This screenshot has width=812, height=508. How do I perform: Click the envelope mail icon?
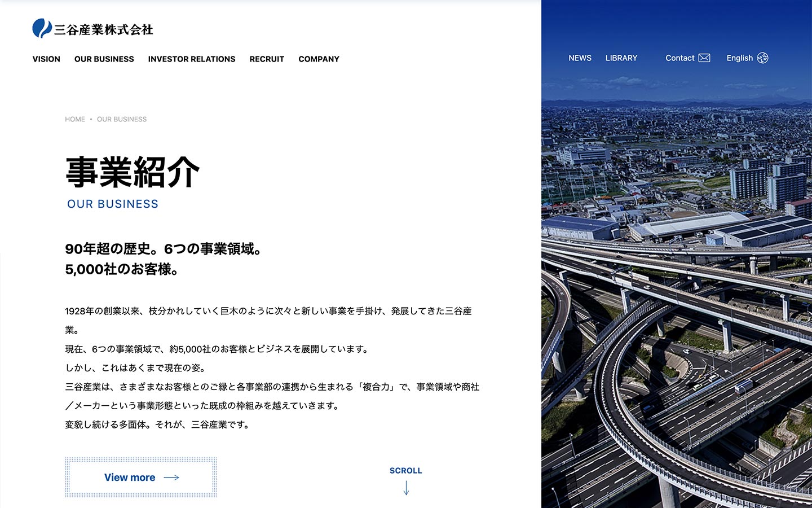704,58
